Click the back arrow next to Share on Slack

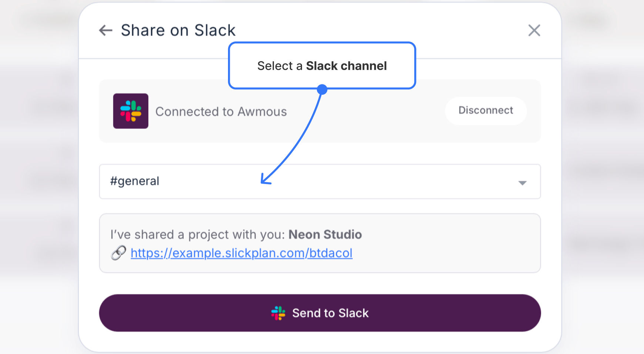[x=105, y=30]
